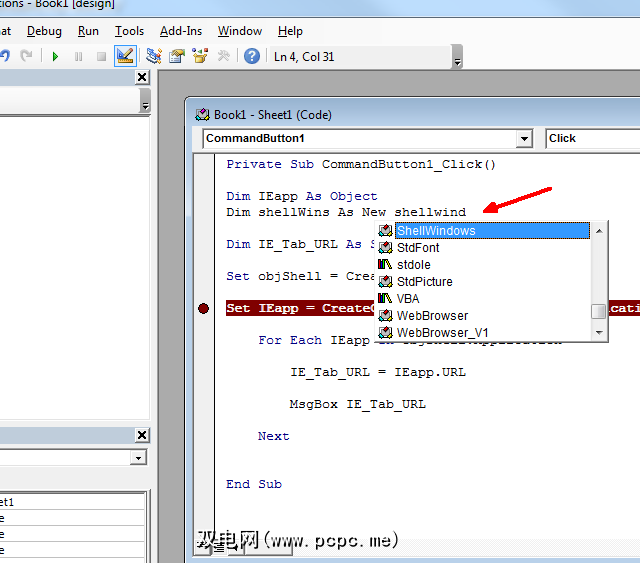Viewport: 640px width, 563px height.
Task: Open toolbar options arrow in the Project panel
Action: pos(145,101)
